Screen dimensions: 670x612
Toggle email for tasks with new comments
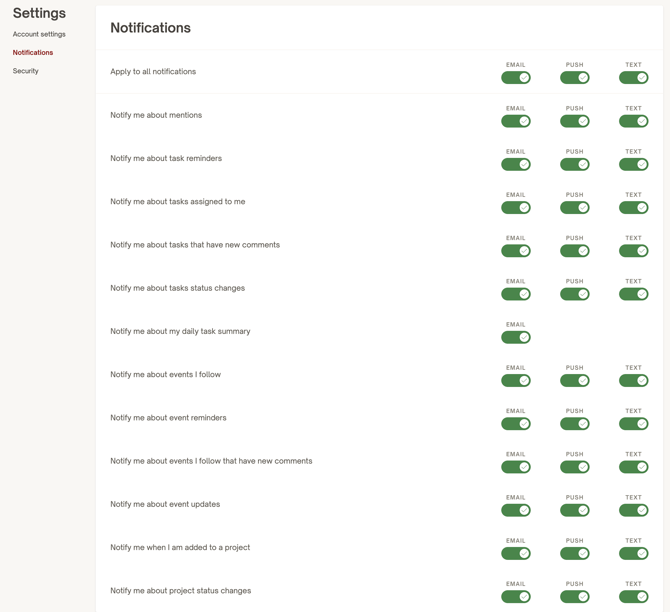coord(516,251)
